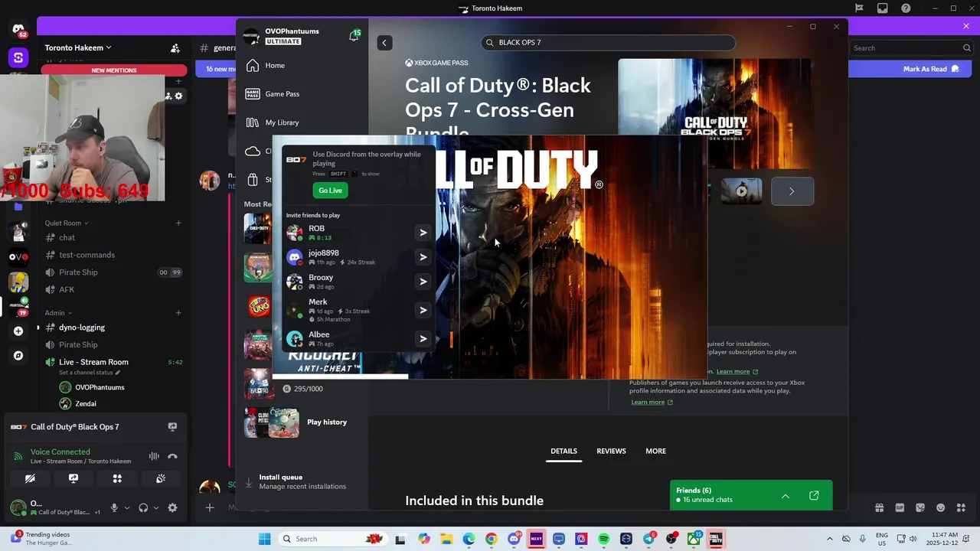Invite jojo8898 to play
The width and height of the screenshot is (980, 551).
coord(423,257)
